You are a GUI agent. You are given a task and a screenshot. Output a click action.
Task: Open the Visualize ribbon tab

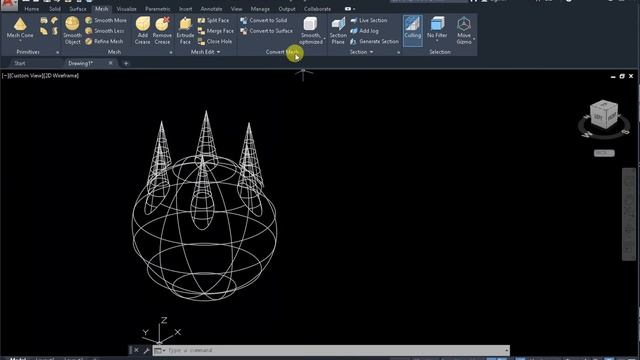(x=127, y=9)
